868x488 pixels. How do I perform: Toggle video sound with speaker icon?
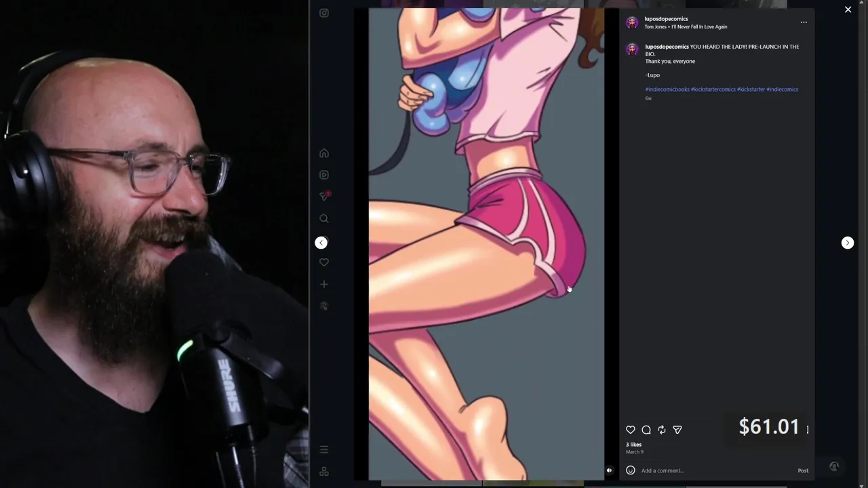click(x=609, y=470)
